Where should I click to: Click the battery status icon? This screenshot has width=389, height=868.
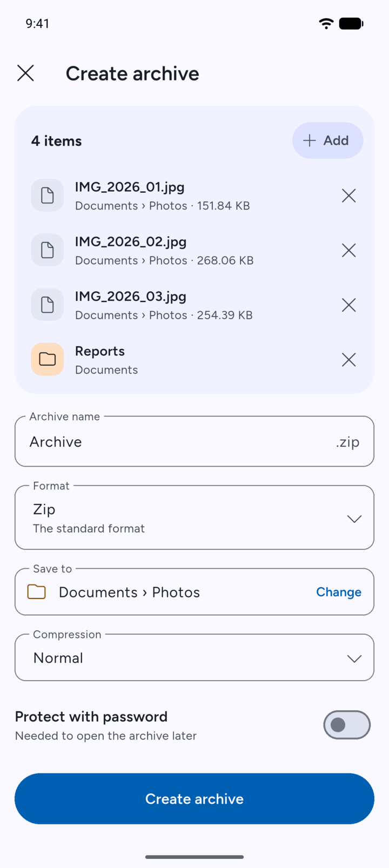351,23
